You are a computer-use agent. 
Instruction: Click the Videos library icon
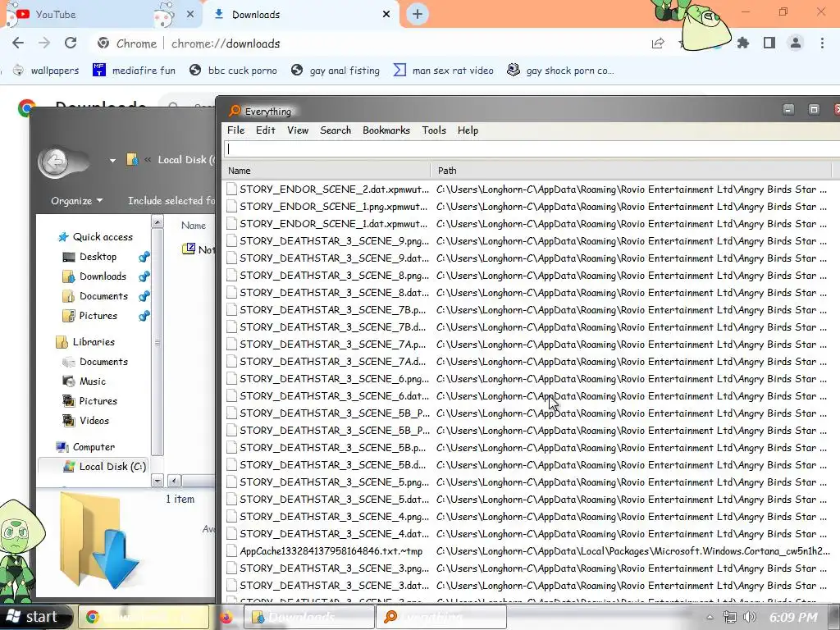pos(69,421)
